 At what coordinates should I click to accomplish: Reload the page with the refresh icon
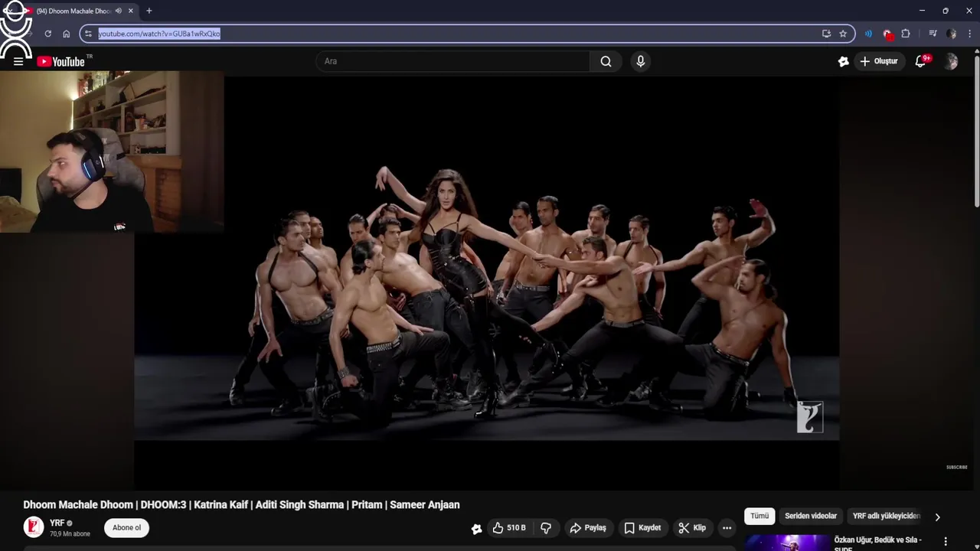[47, 34]
